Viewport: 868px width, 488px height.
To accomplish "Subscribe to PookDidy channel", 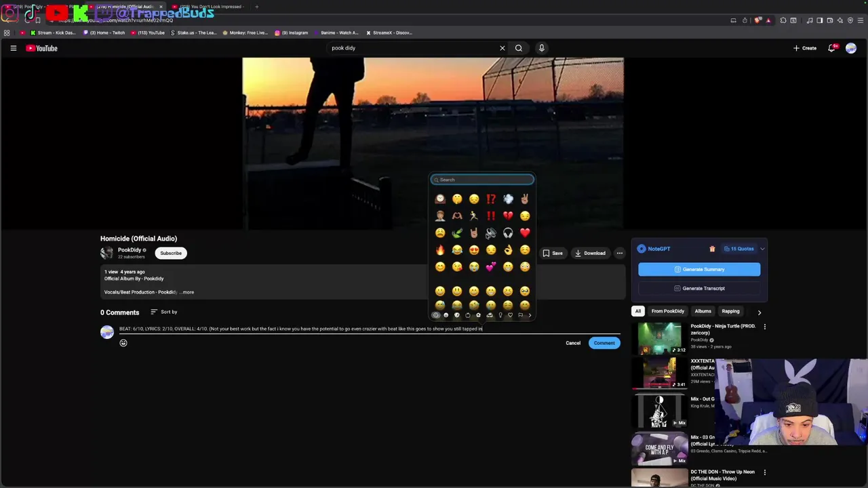I will pos(171,253).
